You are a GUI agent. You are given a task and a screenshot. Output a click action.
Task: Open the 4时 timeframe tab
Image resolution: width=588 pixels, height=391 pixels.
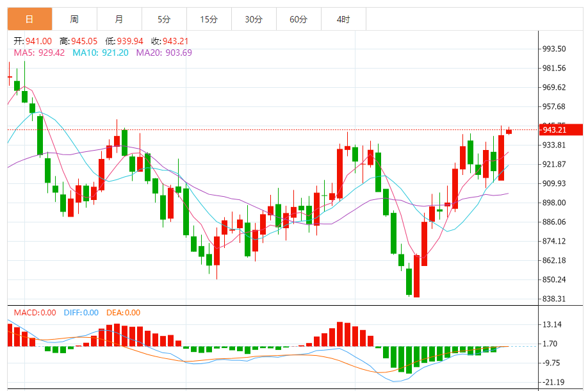(x=343, y=19)
